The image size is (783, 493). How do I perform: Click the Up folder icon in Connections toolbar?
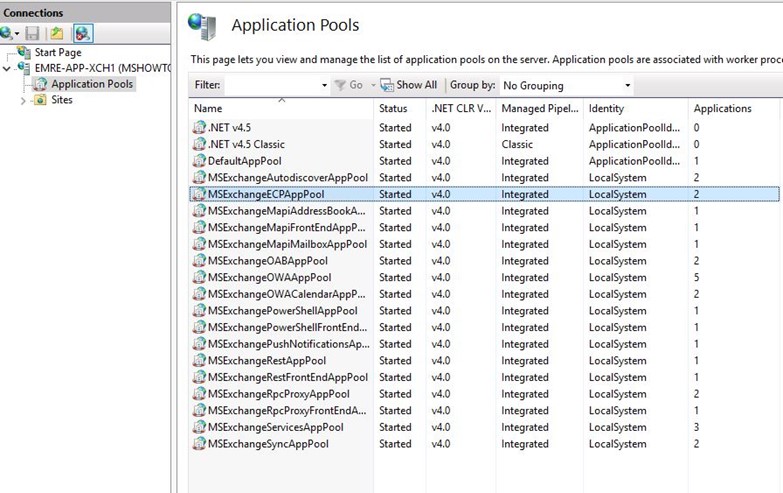[x=56, y=33]
